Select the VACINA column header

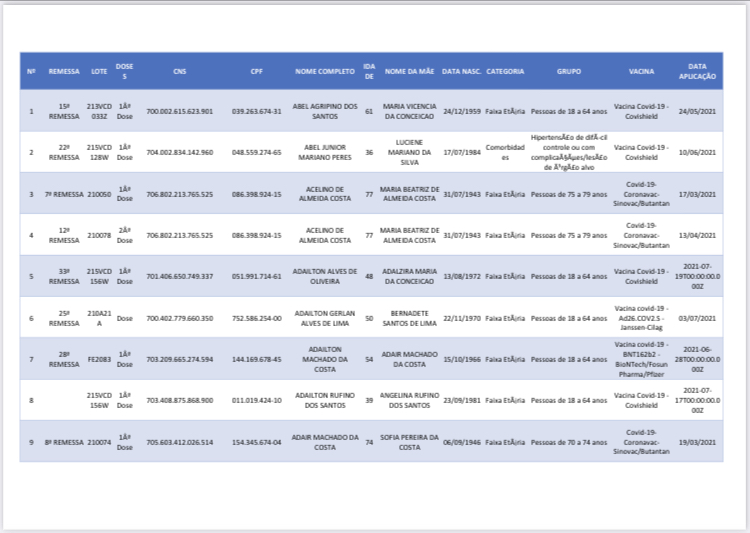click(641, 72)
